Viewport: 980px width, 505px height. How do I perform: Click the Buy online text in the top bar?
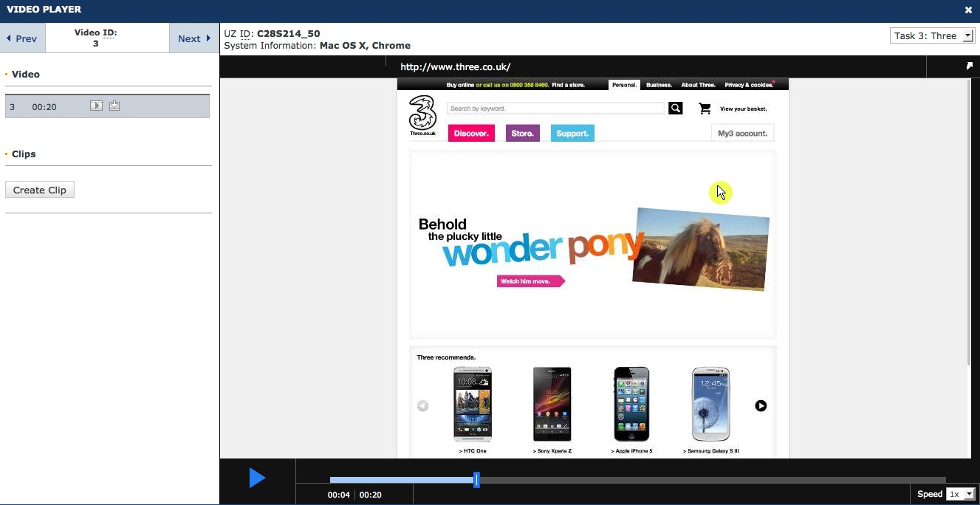[x=460, y=85]
